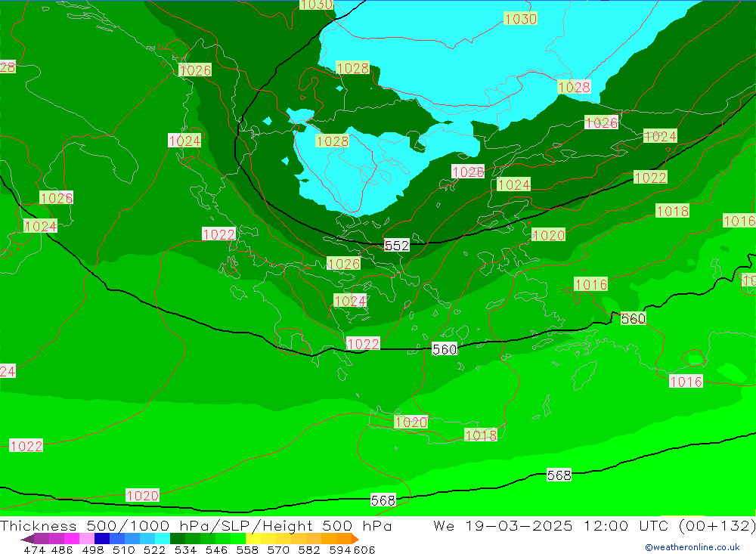
Task: Click the map title starting with Thickness
Action: pyautogui.click(x=196, y=525)
